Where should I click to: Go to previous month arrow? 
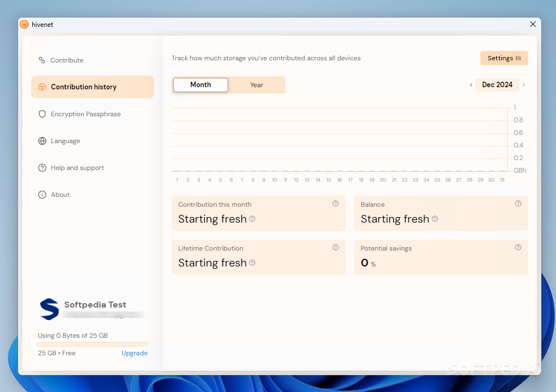(471, 85)
